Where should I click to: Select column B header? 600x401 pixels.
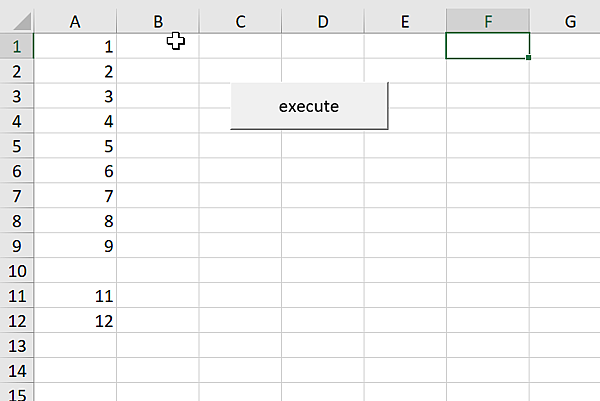158,21
